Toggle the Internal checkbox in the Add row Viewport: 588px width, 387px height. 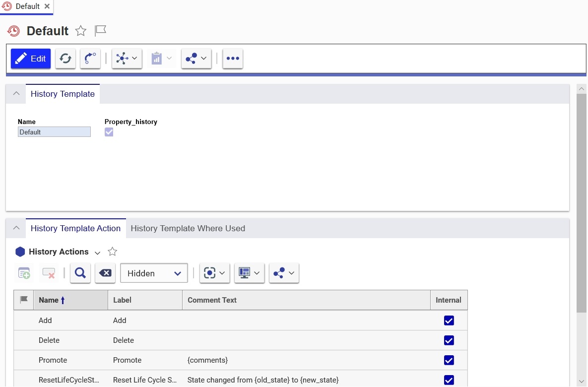tap(449, 320)
